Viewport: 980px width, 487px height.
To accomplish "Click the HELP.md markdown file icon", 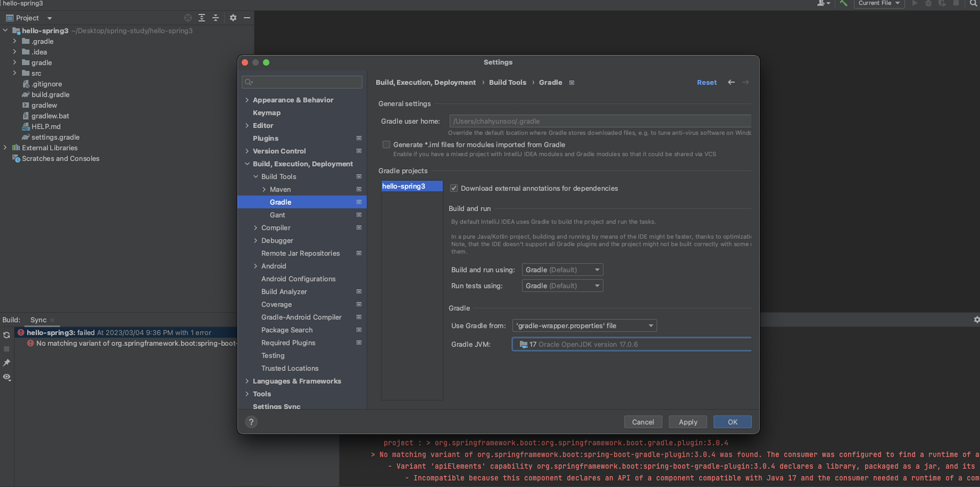I will 26,126.
